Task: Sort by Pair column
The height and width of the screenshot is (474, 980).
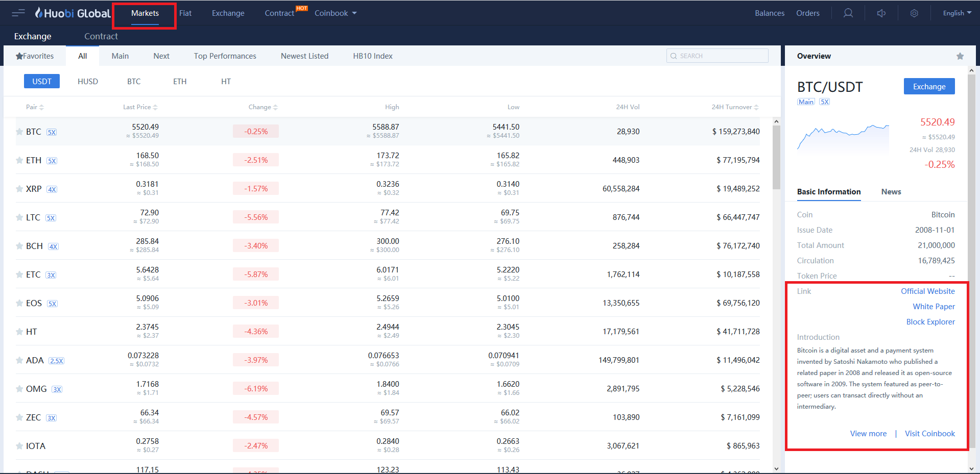Action: pos(35,107)
